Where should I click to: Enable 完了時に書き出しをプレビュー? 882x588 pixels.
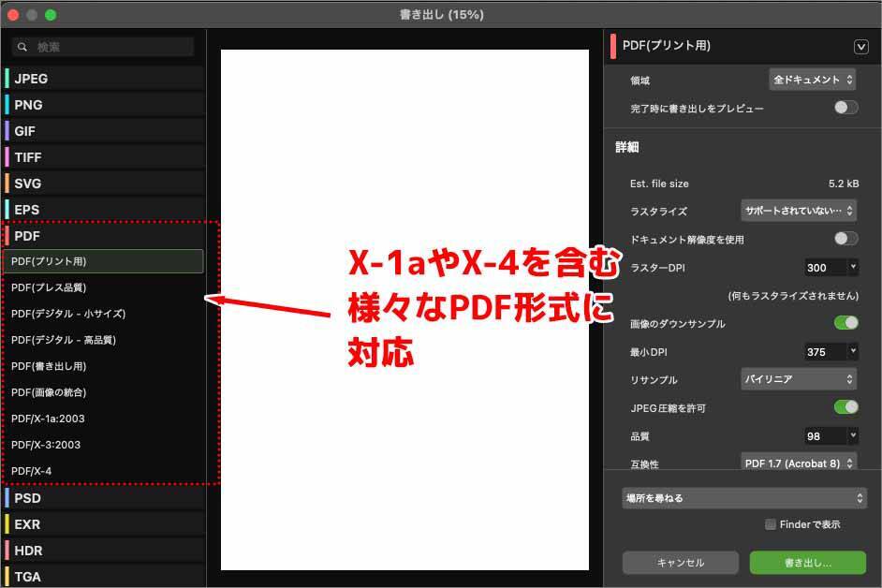click(x=844, y=109)
